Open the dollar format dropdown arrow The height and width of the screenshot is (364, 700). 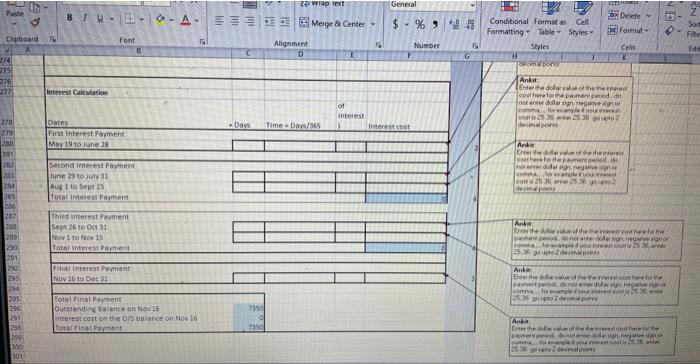(x=407, y=25)
